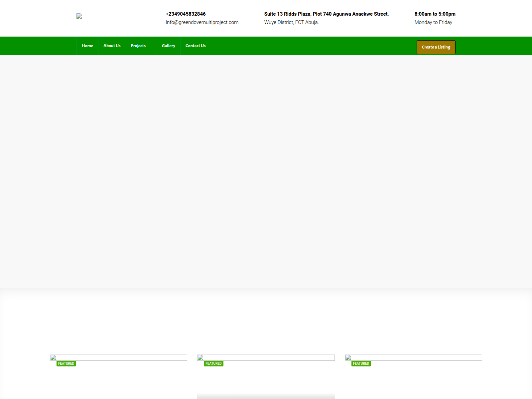Click the site logo image in header
This screenshot has height=399, width=532.
(79, 16)
